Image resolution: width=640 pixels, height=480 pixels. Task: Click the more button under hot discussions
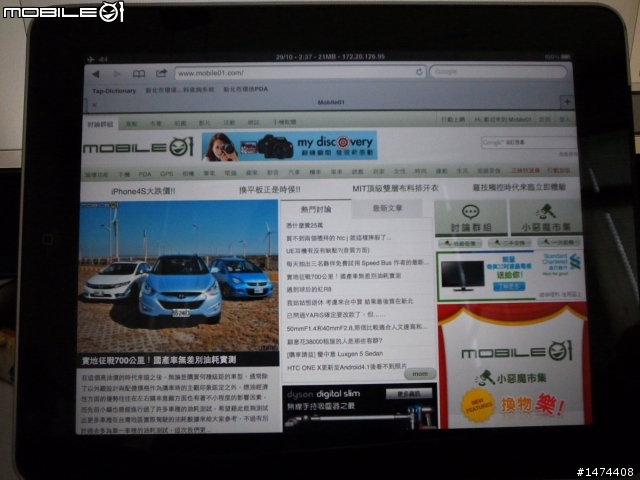point(420,373)
